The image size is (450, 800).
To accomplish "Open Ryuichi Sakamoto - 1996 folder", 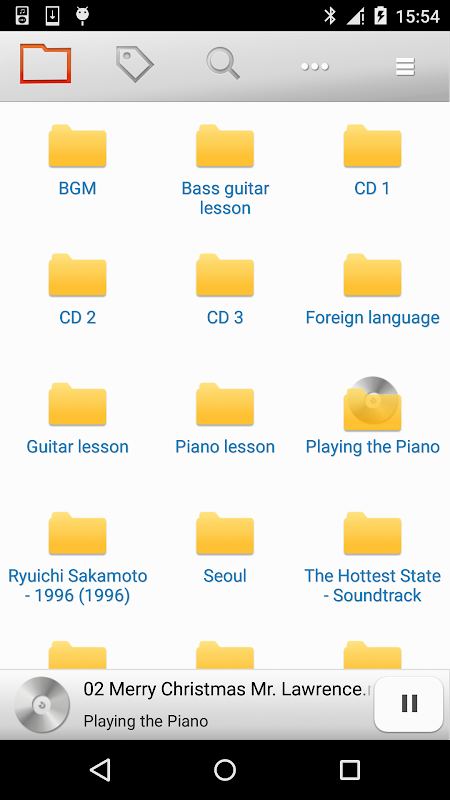I will pos(78,558).
